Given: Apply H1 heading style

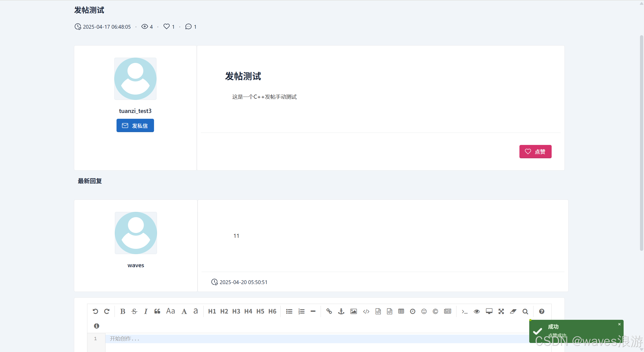Looking at the screenshot, I should (212, 311).
